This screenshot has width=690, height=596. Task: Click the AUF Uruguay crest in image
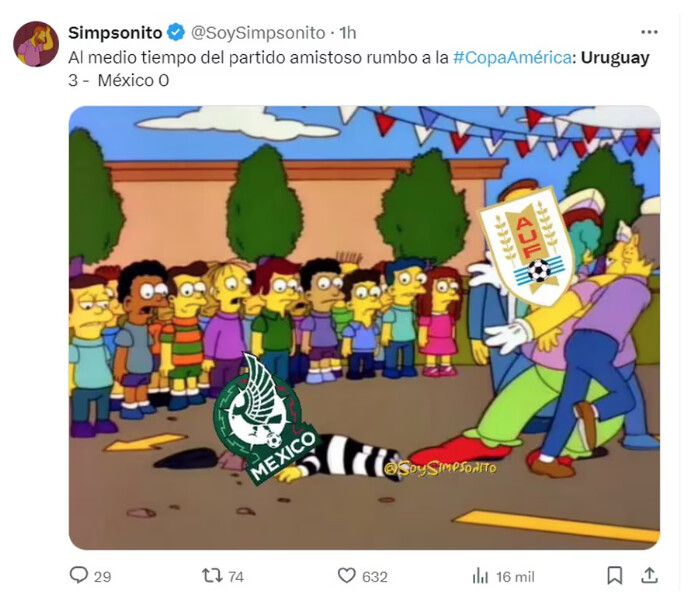point(527,246)
